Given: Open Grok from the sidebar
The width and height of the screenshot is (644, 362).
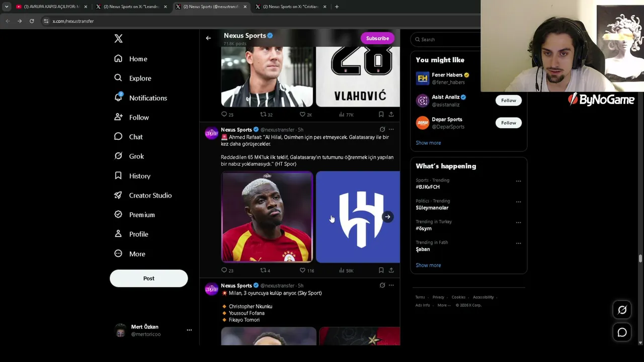Looking at the screenshot, I should point(129,156).
